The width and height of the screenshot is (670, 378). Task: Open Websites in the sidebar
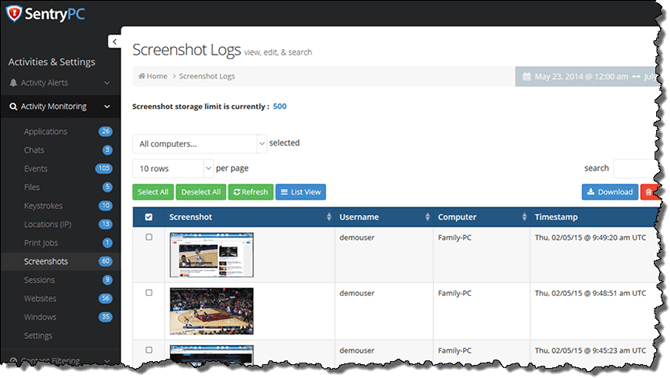tap(40, 299)
